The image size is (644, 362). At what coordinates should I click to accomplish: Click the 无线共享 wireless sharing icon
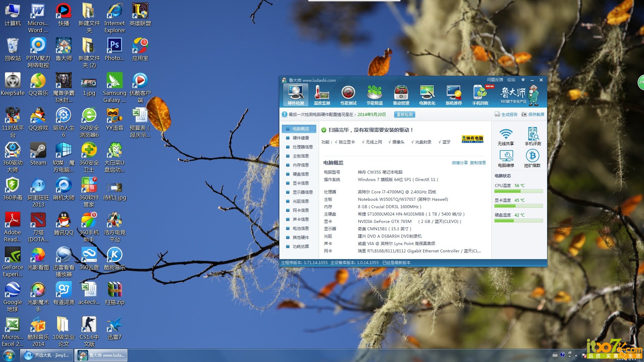pos(506,137)
